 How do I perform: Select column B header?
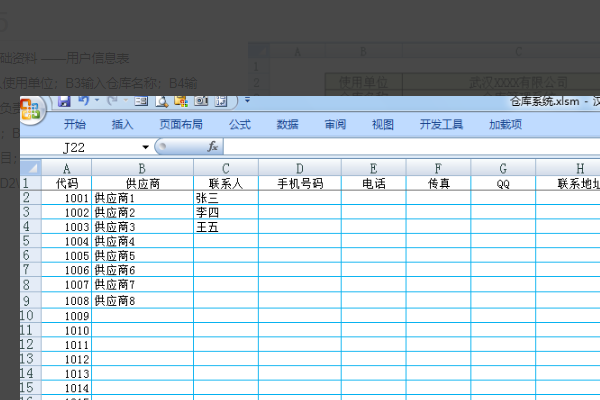coord(142,168)
